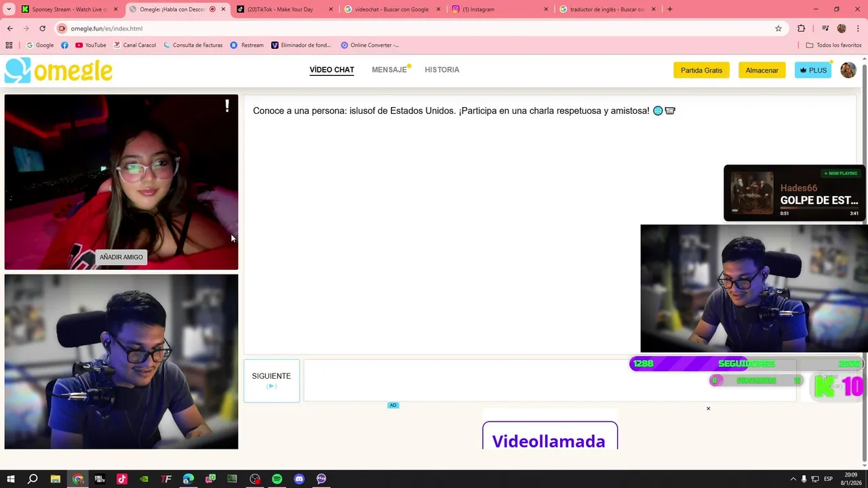Open Chrome three-dot menu

tap(859, 28)
